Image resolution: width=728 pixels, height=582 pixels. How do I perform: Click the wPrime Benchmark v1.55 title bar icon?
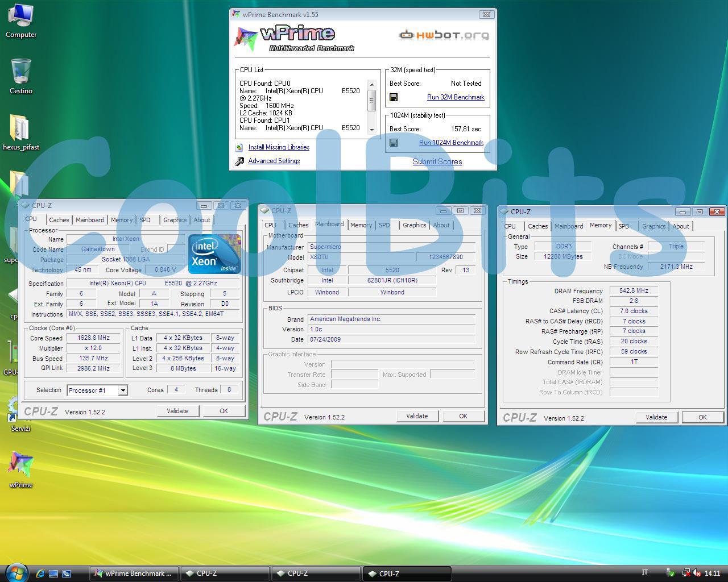[236, 14]
